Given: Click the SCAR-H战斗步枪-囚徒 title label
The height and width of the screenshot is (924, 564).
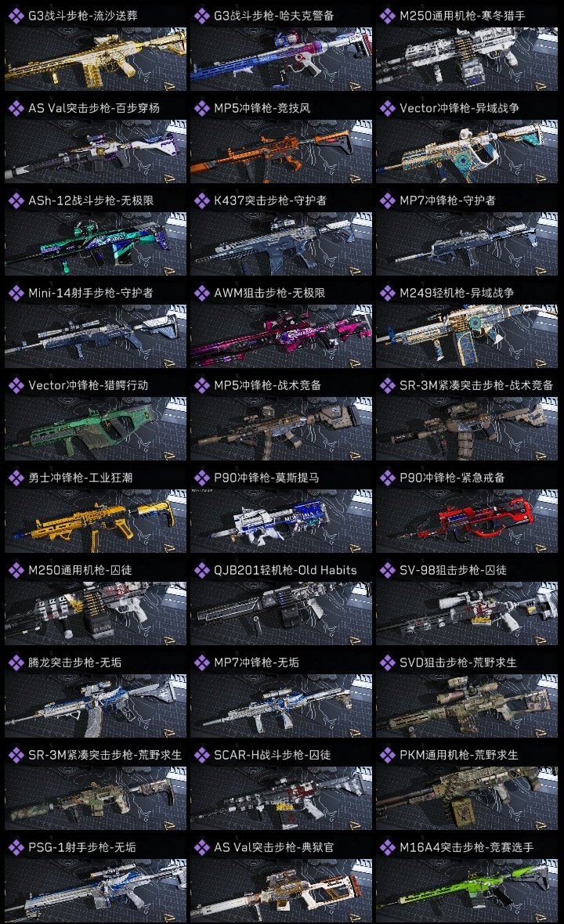Looking at the screenshot, I should point(273,755).
